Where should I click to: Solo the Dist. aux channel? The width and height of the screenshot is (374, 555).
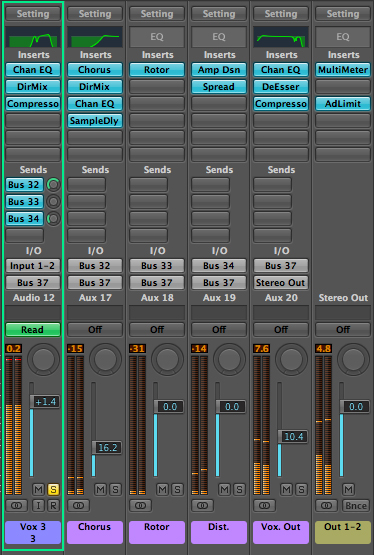pyautogui.click(x=239, y=490)
